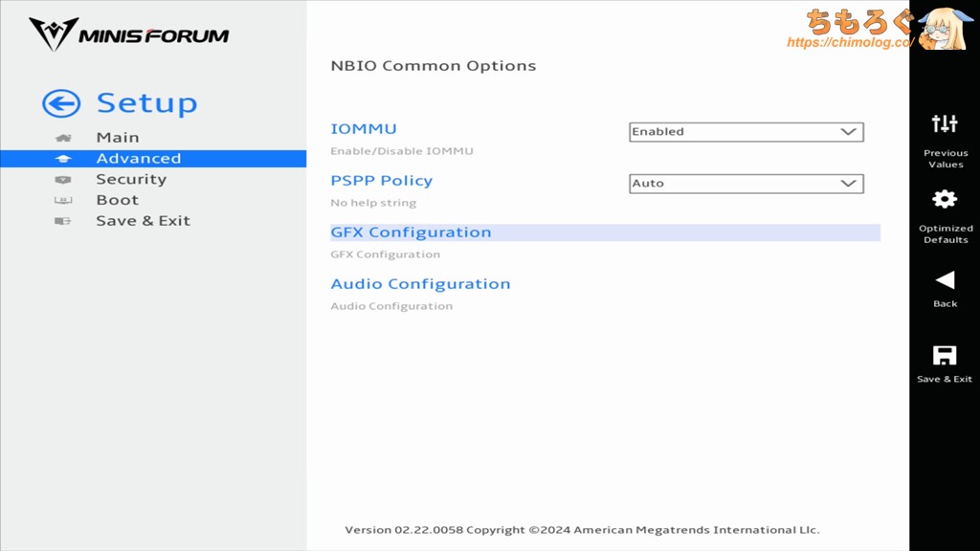Viewport: 980px width, 551px height.
Task: Click the IOMMU dropdown chevron arrow
Action: (848, 132)
